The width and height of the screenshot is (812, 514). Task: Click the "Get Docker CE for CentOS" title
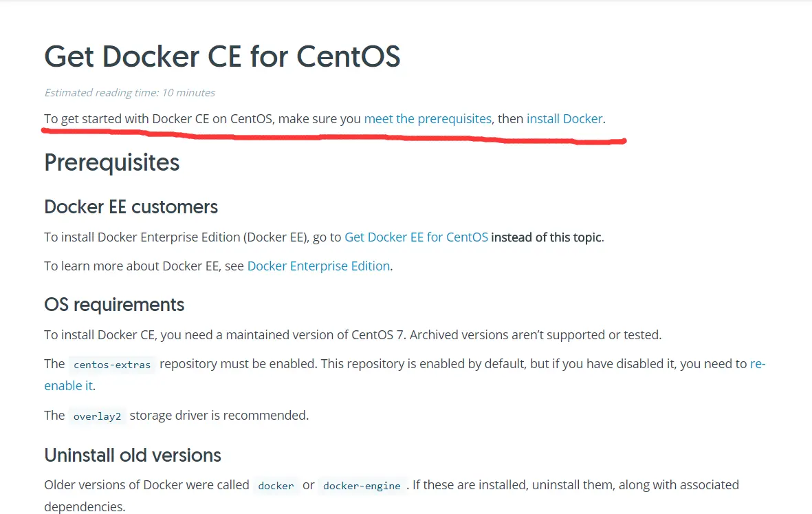tap(222, 56)
